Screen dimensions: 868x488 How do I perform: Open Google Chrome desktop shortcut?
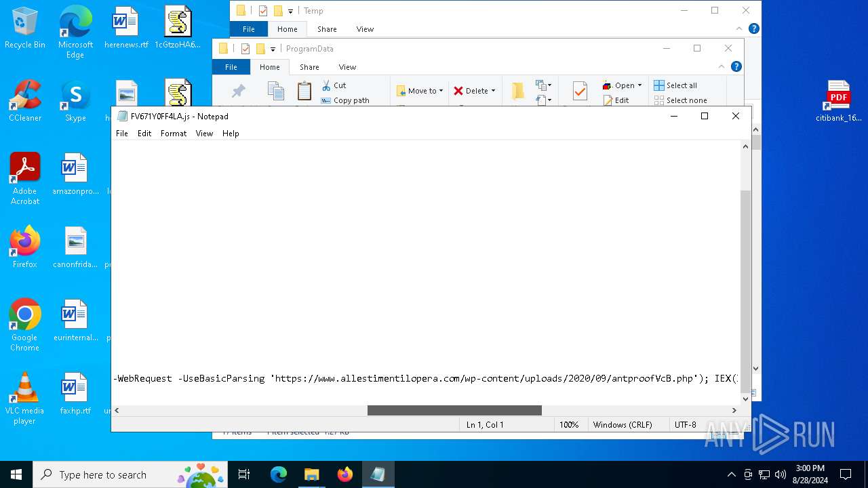[x=24, y=325]
